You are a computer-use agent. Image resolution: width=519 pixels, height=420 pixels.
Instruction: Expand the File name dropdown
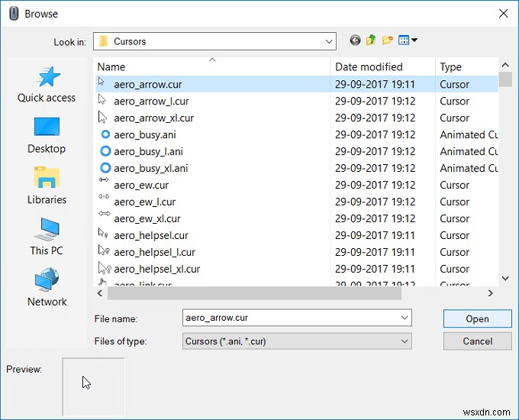click(x=405, y=318)
